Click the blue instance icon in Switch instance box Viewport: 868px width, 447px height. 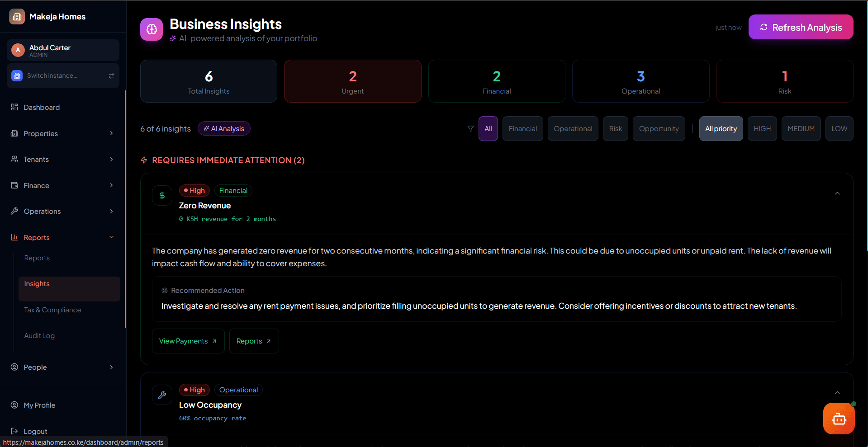(x=17, y=75)
